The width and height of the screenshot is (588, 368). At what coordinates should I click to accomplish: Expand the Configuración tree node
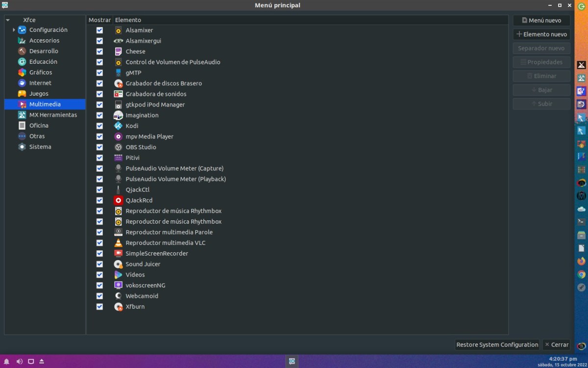tap(14, 30)
